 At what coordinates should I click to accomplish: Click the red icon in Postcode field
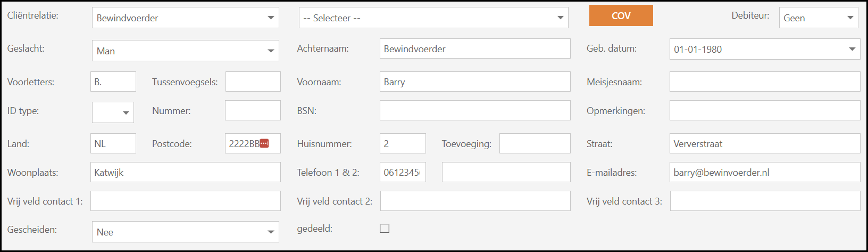264,143
